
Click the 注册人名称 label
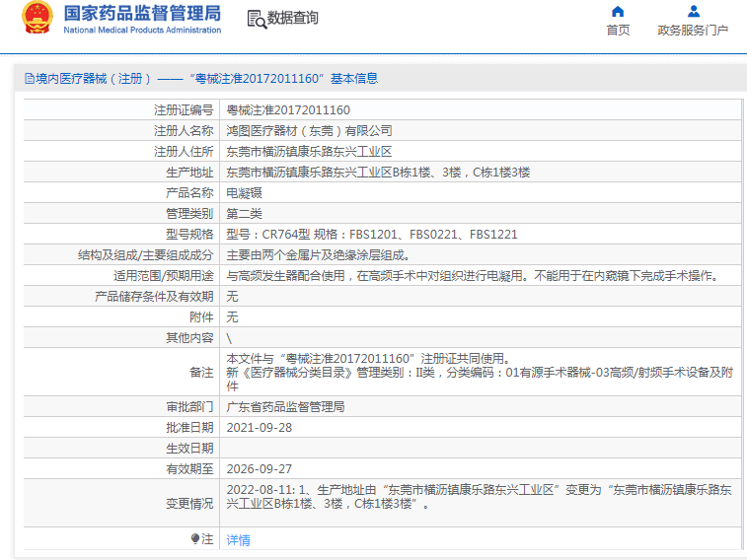tap(184, 130)
